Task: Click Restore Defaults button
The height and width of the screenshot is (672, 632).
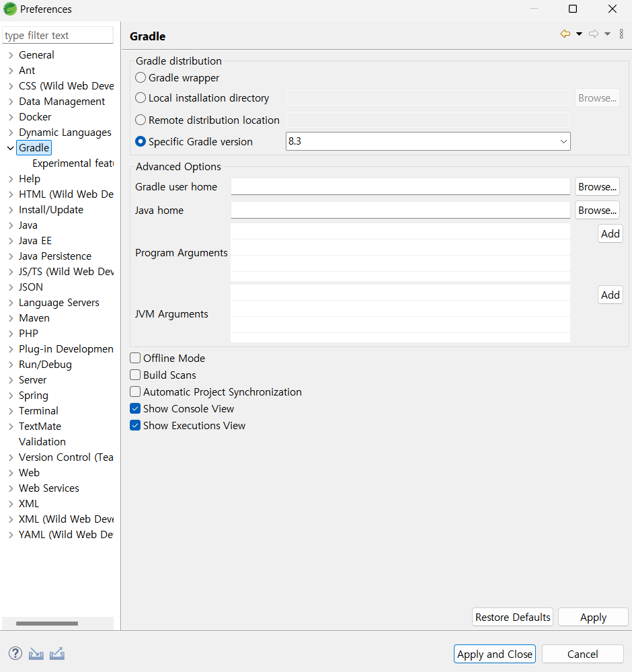Action: pyautogui.click(x=512, y=617)
